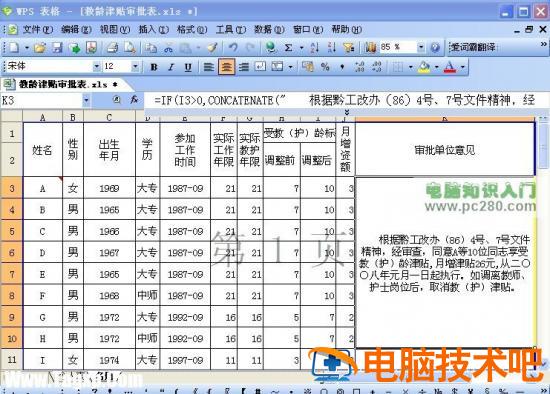Open the 工具 menu
The width and height of the screenshot is (550, 394).
coord(230,29)
